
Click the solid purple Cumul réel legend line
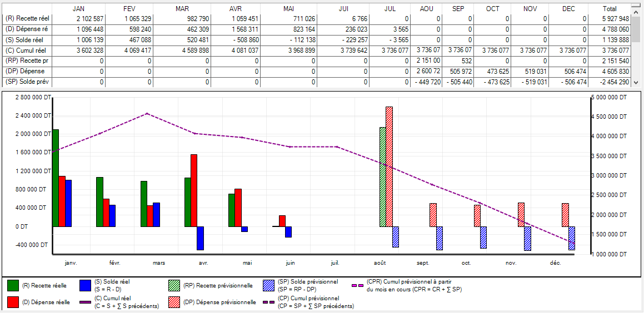[86, 302]
